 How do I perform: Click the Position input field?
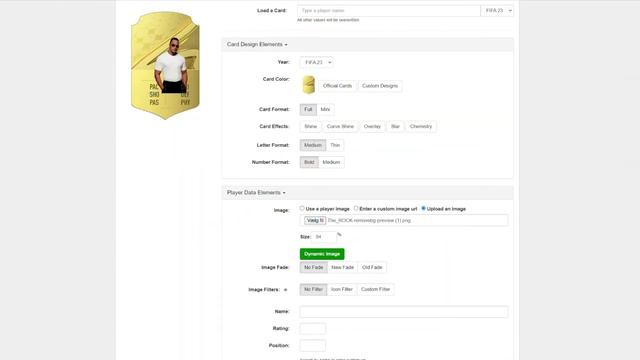point(313,346)
